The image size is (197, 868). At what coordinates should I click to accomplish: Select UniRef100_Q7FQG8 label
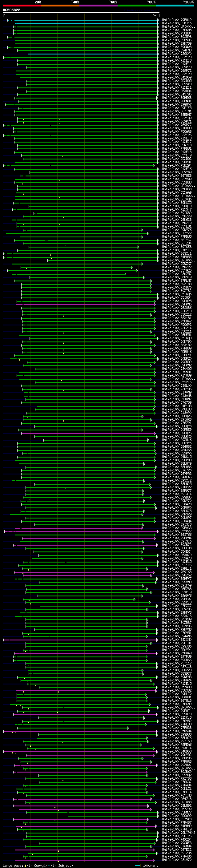point(177,728)
